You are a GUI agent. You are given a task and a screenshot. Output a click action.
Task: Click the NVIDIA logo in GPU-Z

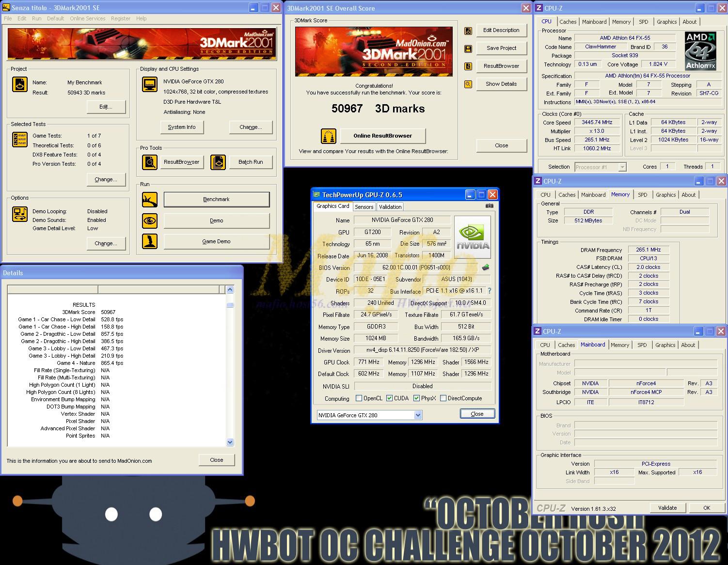click(x=473, y=237)
